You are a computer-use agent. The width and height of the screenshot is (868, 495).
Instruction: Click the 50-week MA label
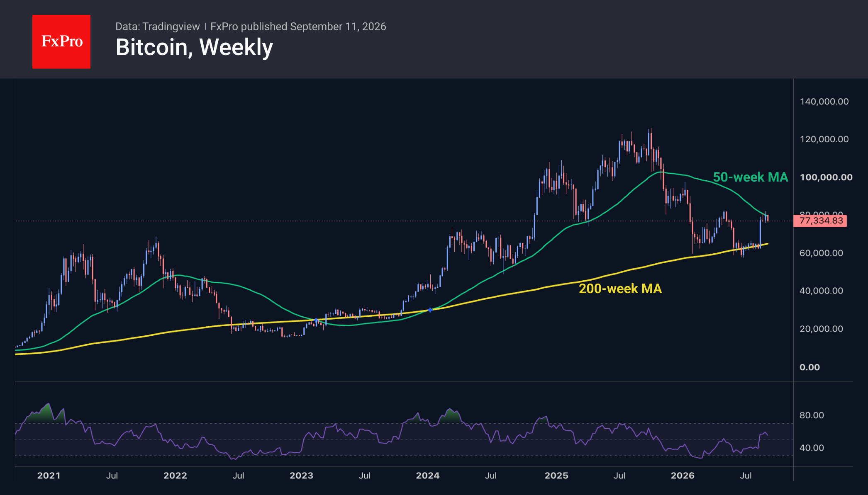751,177
